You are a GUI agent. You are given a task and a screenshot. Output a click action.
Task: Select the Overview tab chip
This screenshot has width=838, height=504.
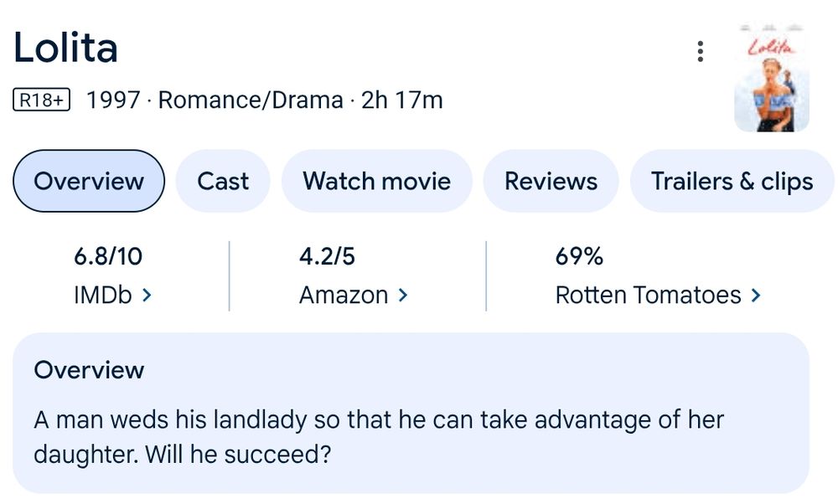(x=89, y=181)
